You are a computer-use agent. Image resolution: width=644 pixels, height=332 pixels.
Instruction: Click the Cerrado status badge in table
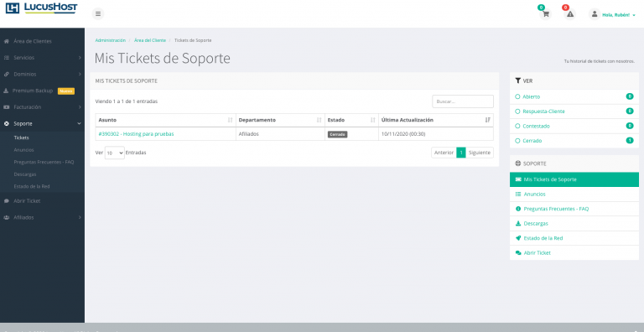338,134
